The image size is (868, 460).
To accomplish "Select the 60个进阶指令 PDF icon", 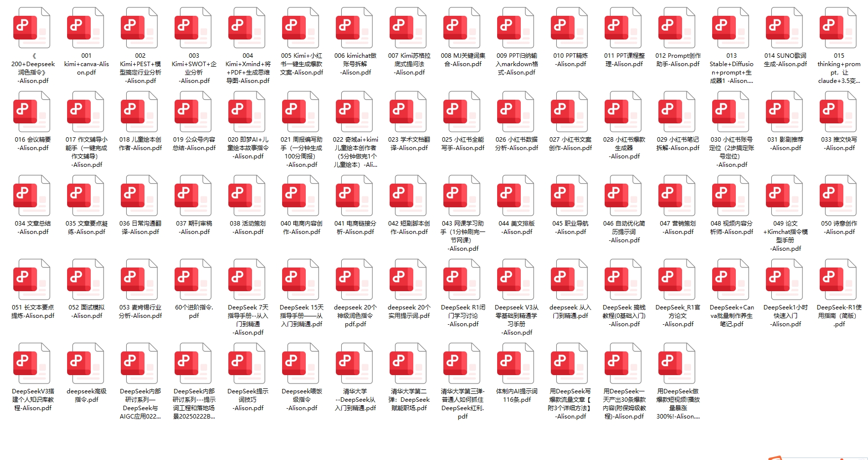I will click(193, 279).
